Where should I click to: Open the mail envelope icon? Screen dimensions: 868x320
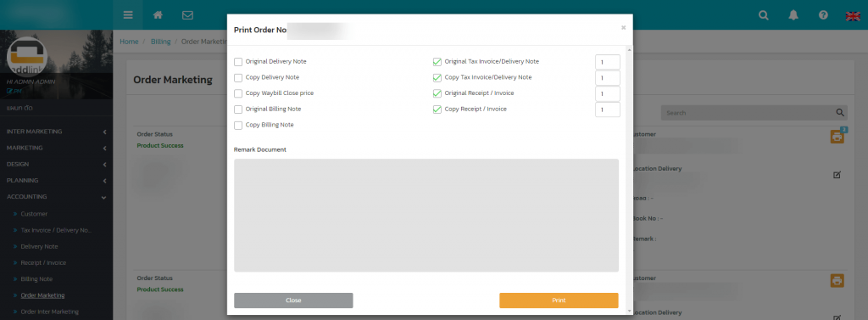(187, 15)
